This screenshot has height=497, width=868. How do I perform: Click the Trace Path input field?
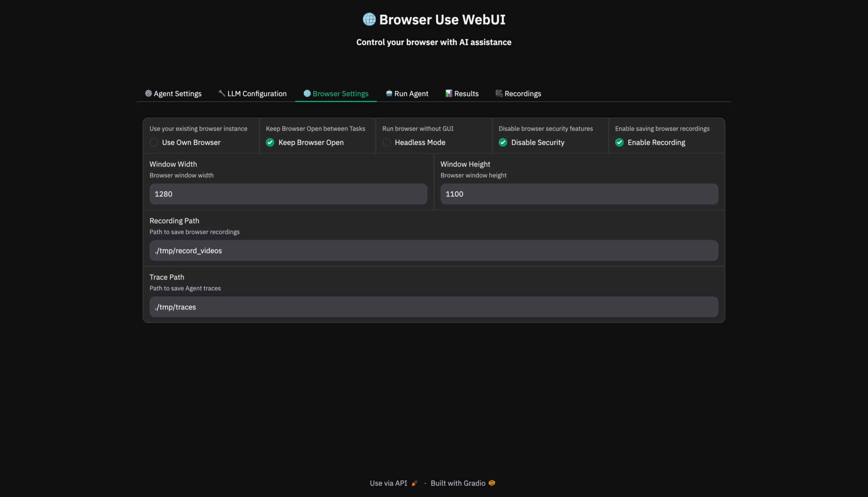click(433, 307)
